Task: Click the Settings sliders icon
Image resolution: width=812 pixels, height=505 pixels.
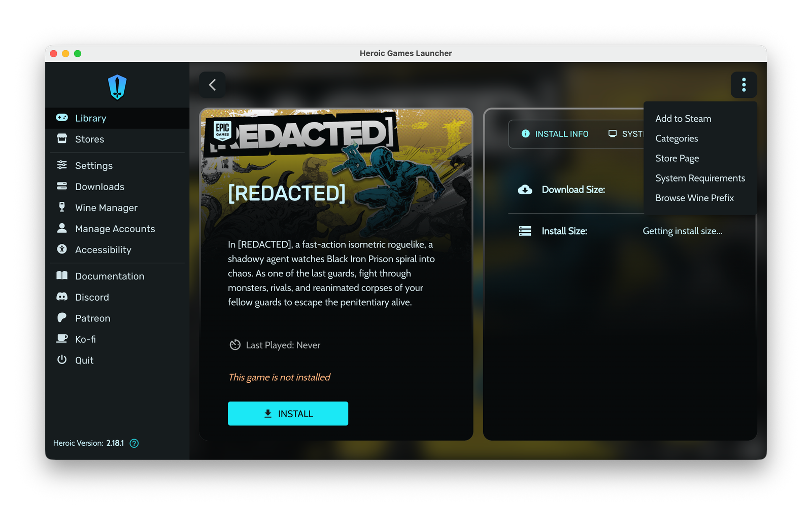Action: (62, 165)
